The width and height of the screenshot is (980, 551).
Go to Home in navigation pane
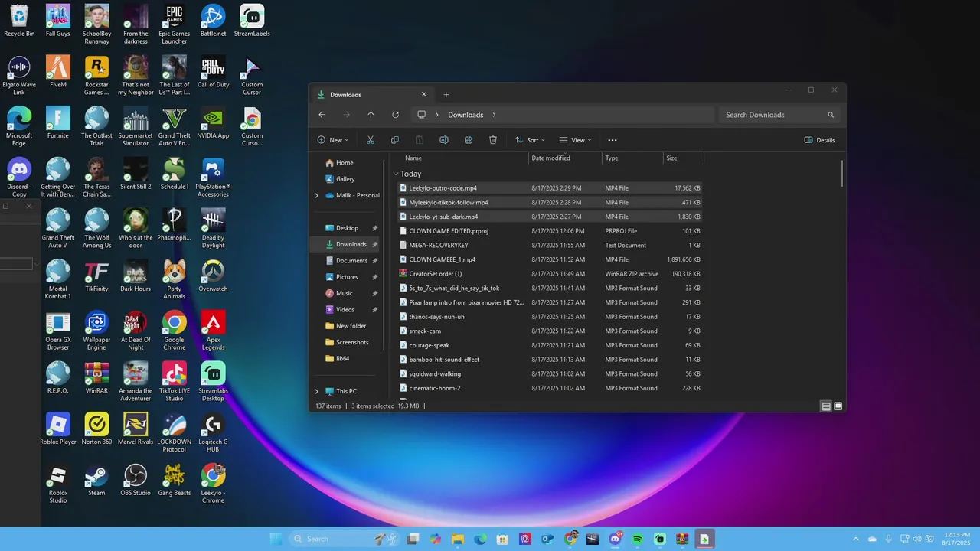pyautogui.click(x=345, y=163)
